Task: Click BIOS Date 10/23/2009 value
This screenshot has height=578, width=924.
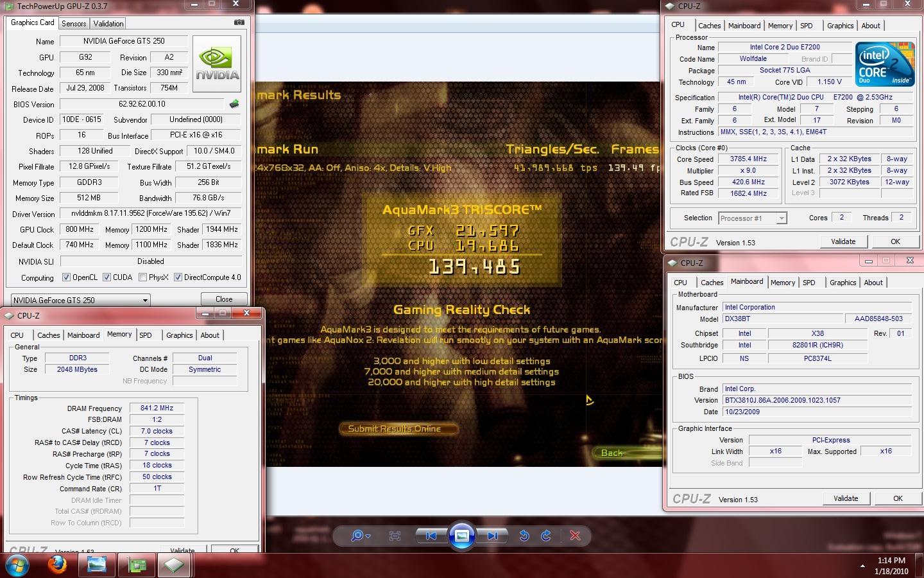Action: (x=817, y=412)
